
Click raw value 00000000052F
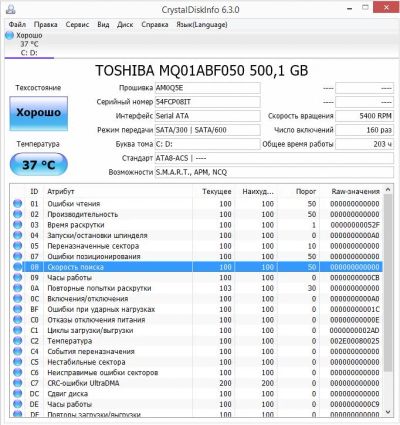click(x=355, y=225)
